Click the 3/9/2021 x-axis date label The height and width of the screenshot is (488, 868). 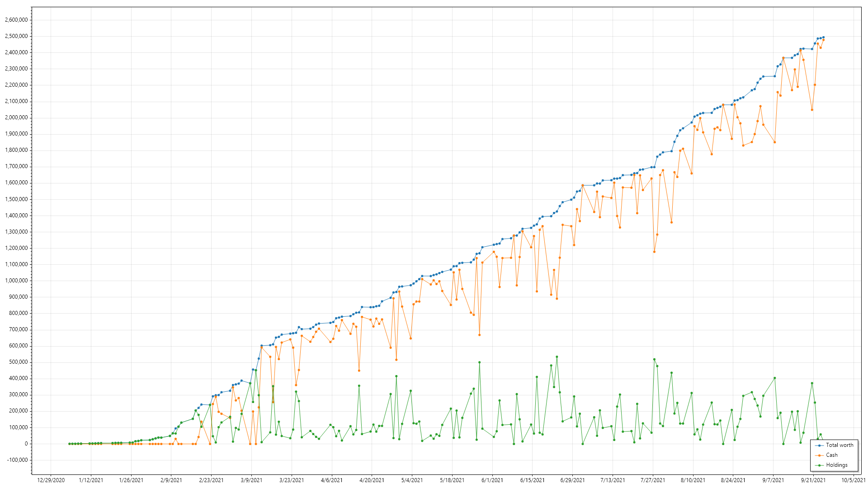click(251, 480)
